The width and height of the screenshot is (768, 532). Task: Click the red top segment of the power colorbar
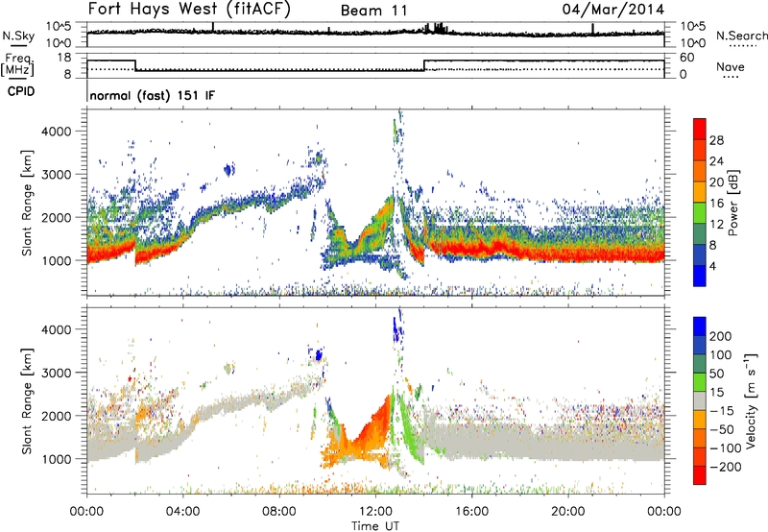700,129
